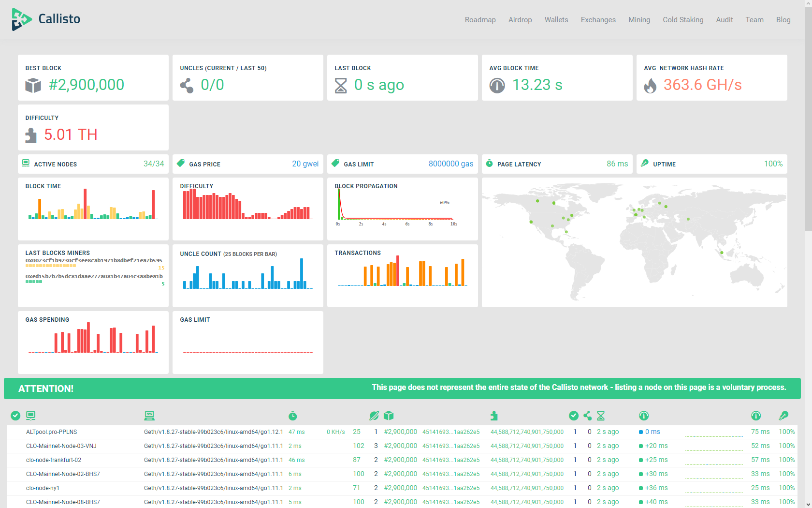Viewport: 812px width, 508px height.
Task: Select the CLO-Mainnet-Node-02-BHS7 node row
Action: pos(402,474)
